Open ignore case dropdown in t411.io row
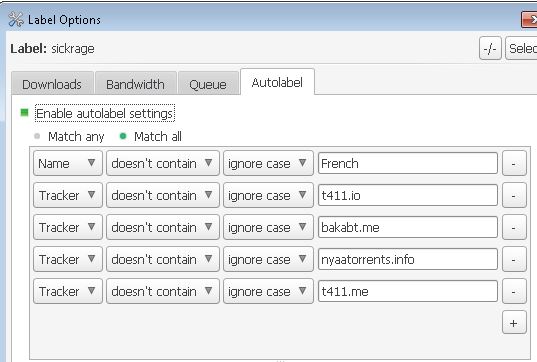This screenshot has width=537, height=362. [x=268, y=195]
